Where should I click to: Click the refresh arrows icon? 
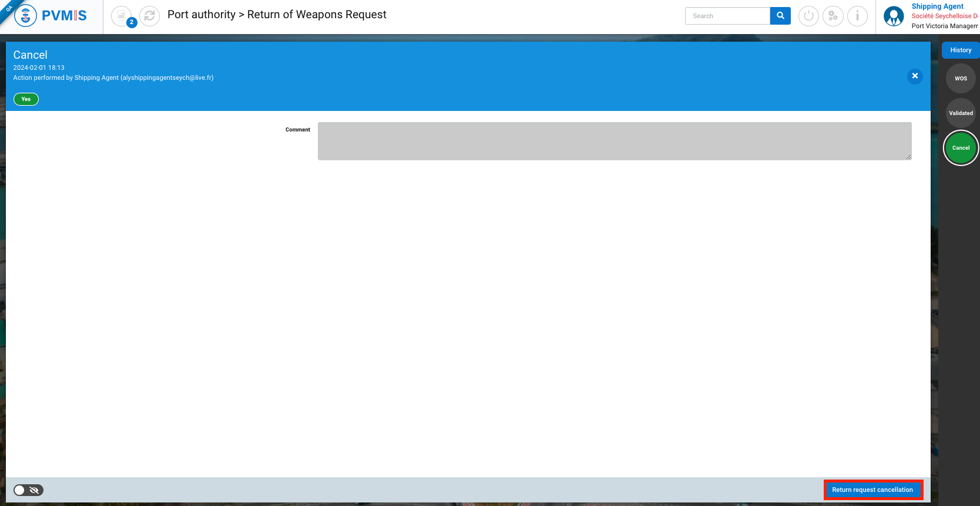(149, 16)
